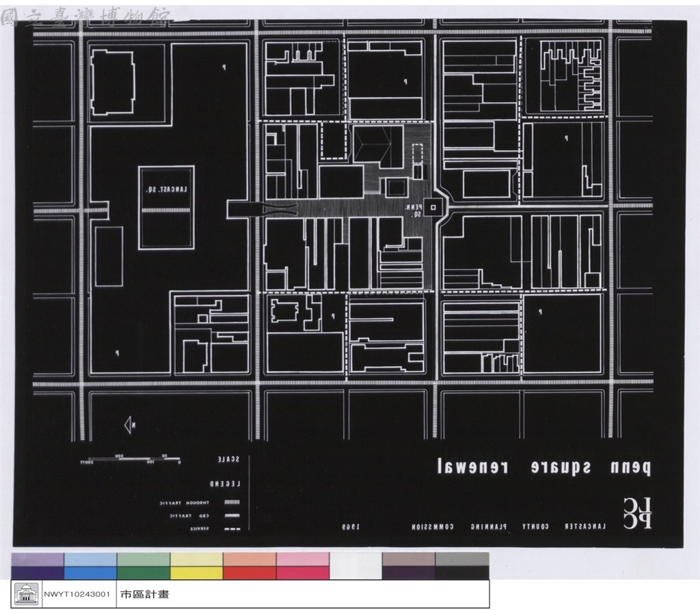Select the bright yellow color swatch
Image resolution: width=700 pixels, height=610 pixels.
tap(196, 573)
